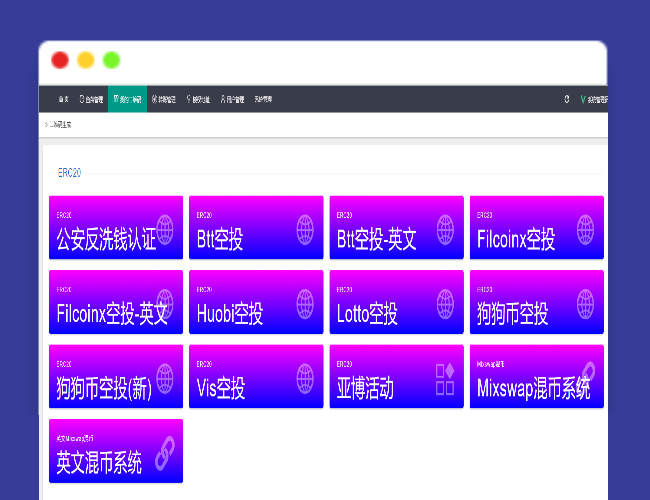
Task: Click the '亚博活动' title text
Action: click(365, 388)
